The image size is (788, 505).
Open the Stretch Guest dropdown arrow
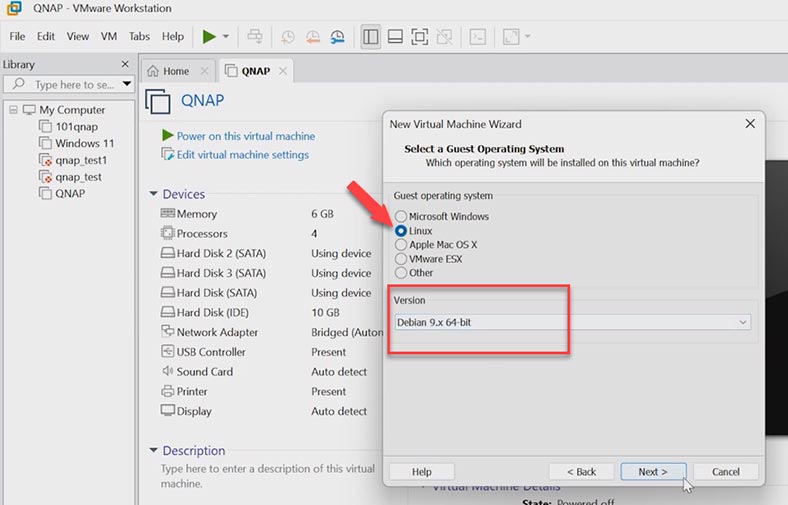coord(527,36)
